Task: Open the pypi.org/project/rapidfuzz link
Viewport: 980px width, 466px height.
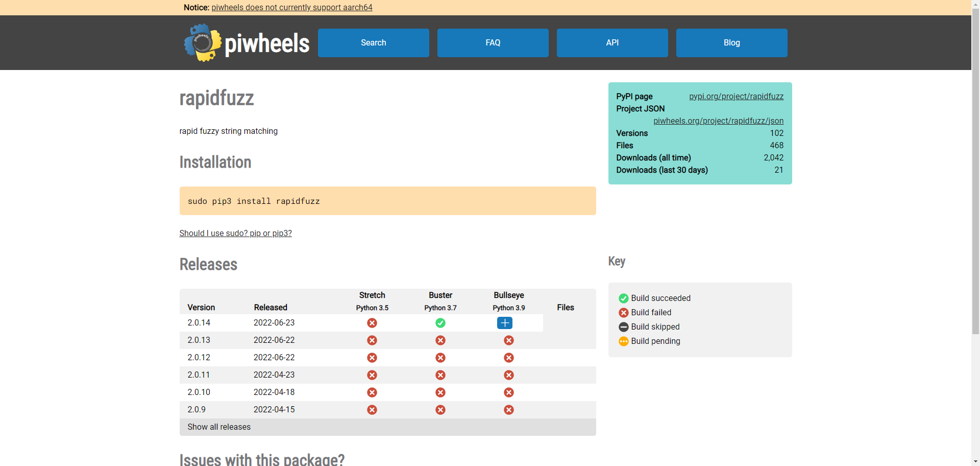Action: pyautogui.click(x=737, y=96)
